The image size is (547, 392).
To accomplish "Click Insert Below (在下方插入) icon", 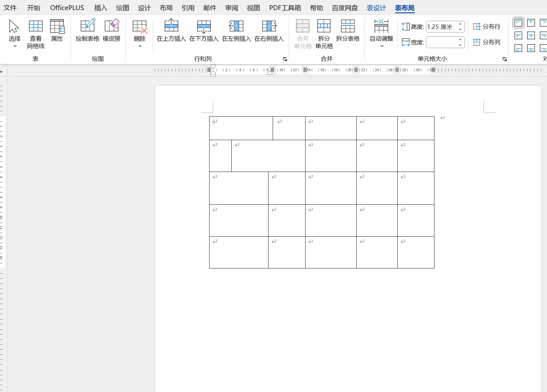I will (204, 26).
